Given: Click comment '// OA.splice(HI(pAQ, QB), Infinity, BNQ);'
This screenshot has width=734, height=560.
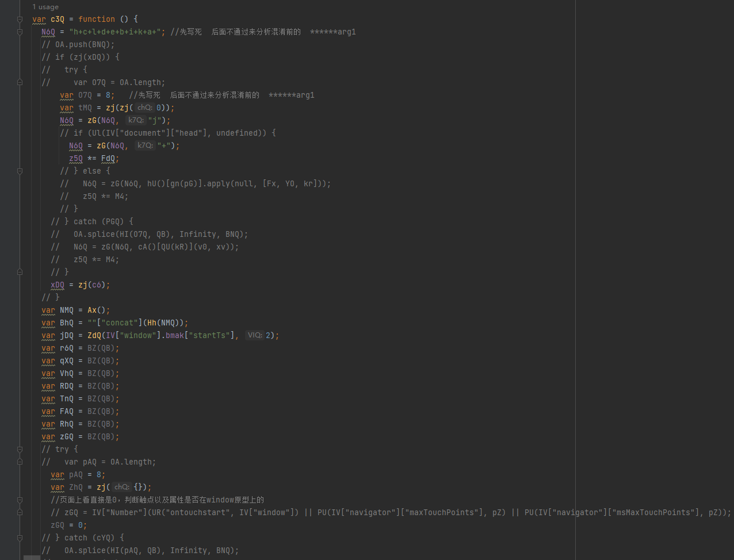Looking at the screenshot, I should [140, 550].
